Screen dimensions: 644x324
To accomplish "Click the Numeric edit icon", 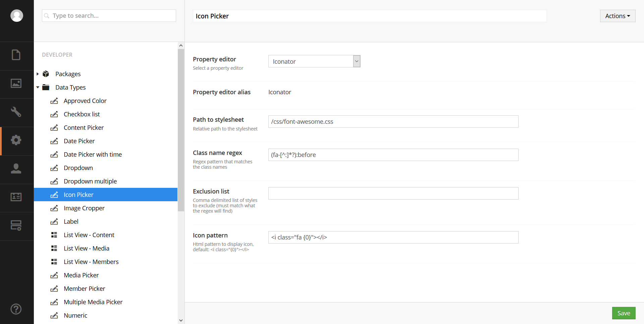I will [54, 315].
